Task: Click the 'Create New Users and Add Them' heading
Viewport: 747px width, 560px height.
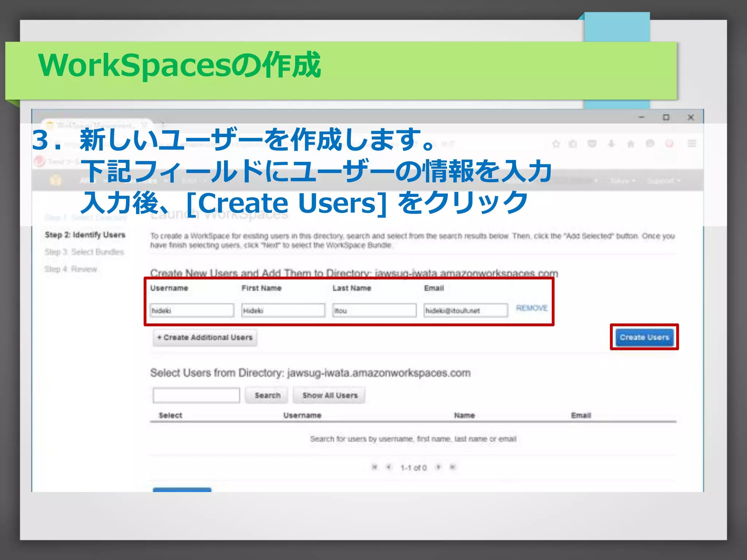Action: (x=354, y=273)
